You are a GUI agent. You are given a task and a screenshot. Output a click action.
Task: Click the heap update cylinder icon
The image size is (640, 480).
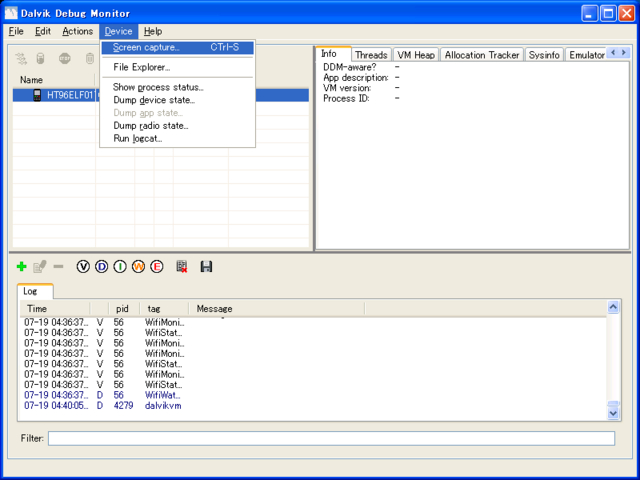(40, 59)
